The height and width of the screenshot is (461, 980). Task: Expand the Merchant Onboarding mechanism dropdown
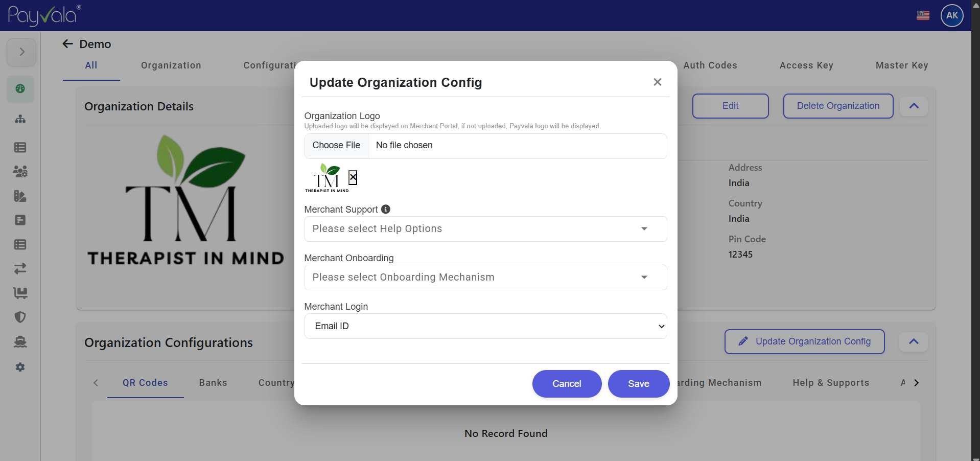click(485, 278)
